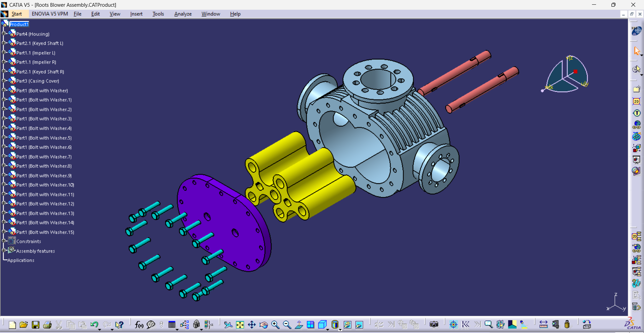This screenshot has width=644, height=333.
Task: Click the CATIA workbench icon at top right
Action: click(x=636, y=31)
